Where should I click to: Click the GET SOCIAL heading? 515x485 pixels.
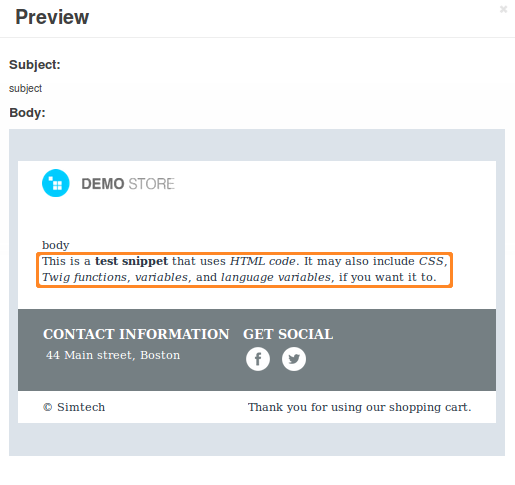click(288, 334)
